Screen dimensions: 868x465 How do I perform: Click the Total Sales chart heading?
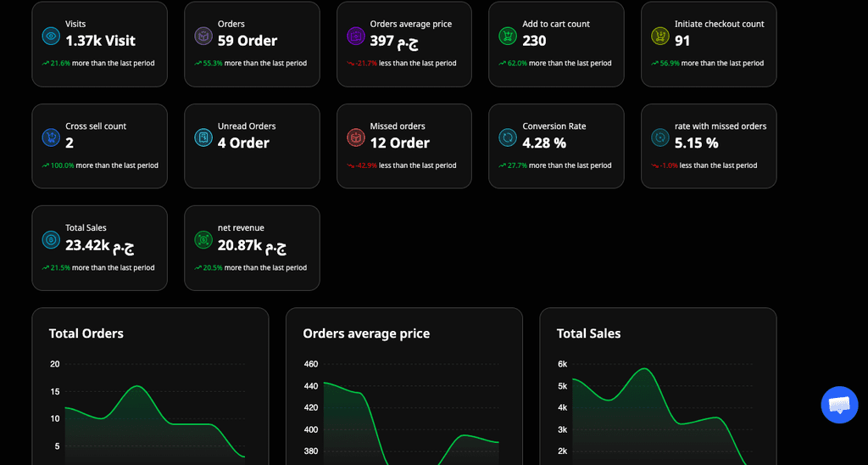pos(588,333)
